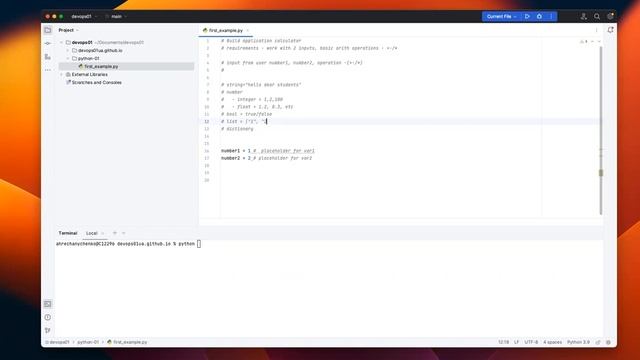This screenshot has width=640, height=360.
Task: Collapse the python-01 folder
Action: point(68,58)
